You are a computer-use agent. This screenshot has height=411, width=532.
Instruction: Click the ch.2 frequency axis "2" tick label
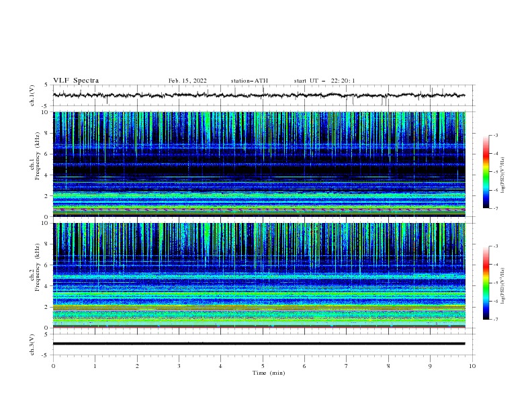(46, 307)
